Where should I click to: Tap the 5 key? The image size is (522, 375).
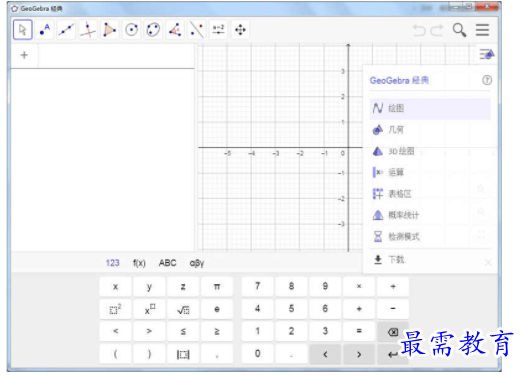[x=291, y=309]
